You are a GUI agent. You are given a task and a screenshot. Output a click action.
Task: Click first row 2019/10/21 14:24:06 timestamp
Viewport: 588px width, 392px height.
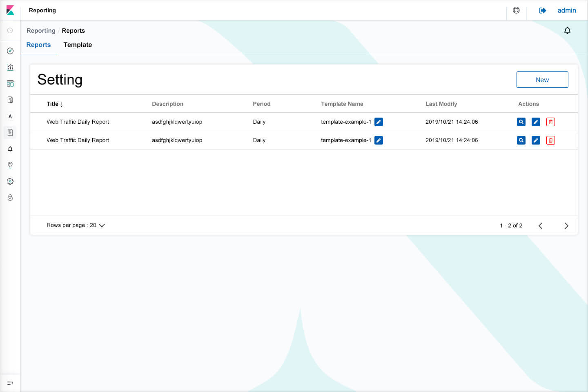[452, 122]
